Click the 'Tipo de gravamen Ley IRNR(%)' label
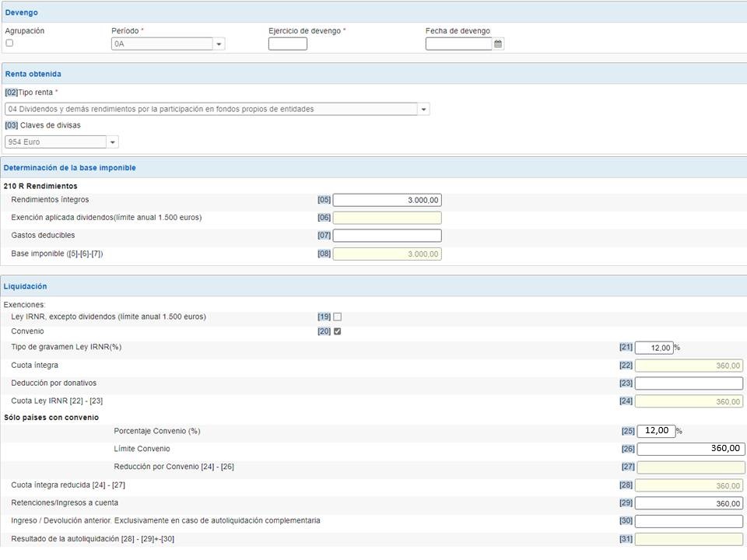This screenshot has width=747, height=560. [x=66, y=347]
